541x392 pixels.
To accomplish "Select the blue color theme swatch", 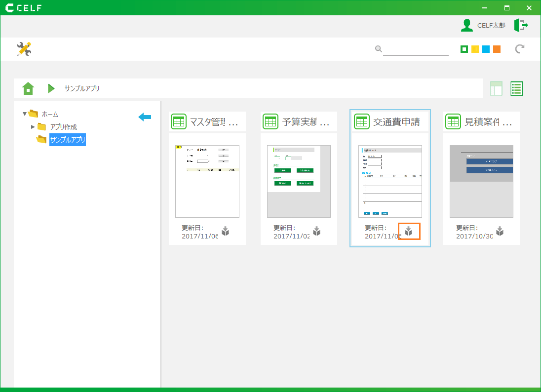I will pos(486,49).
